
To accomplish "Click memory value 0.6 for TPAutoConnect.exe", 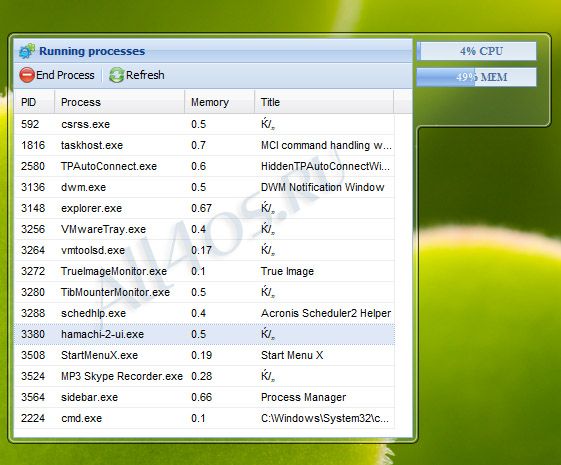I will tap(199, 166).
